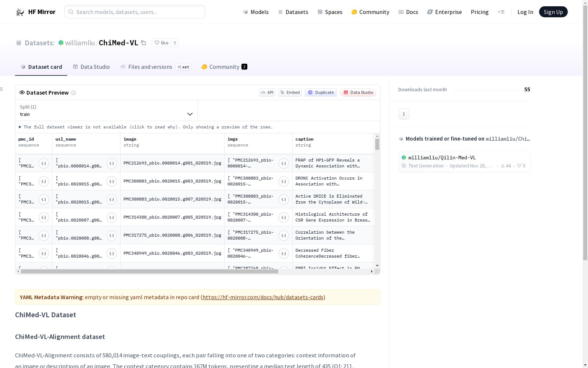Expand url_name cell in PMC300883 g003 row
This screenshot has height=368, width=588.
[112, 181]
